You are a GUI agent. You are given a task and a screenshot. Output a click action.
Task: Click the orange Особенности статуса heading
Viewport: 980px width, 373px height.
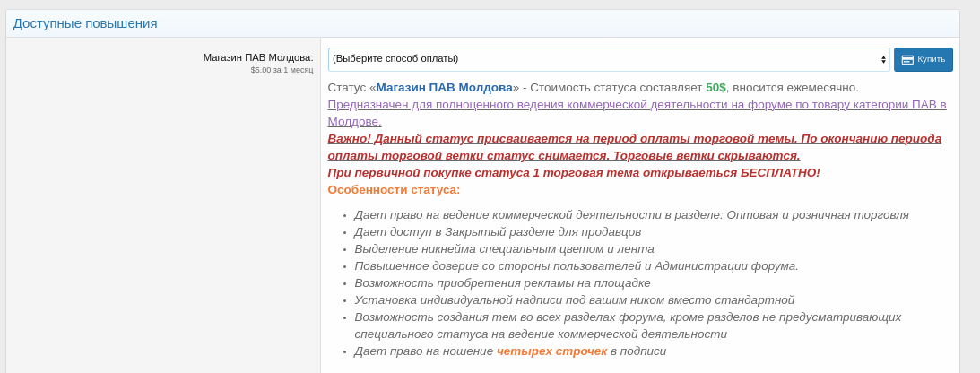[x=394, y=190]
